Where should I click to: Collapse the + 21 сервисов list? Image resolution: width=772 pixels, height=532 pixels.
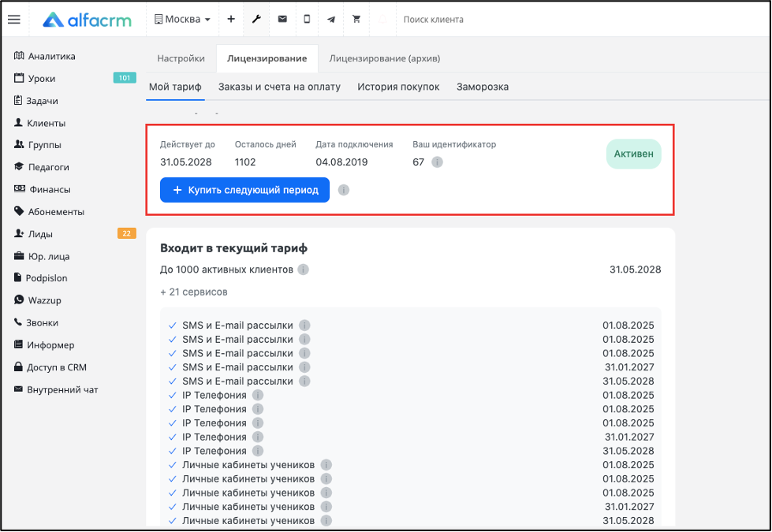(x=194, y=292)
